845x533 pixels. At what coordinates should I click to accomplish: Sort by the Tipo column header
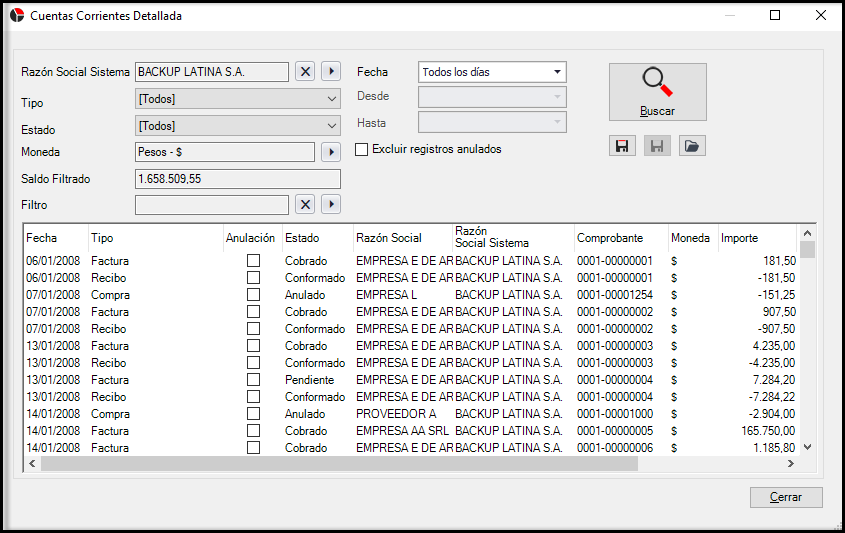coord(156,238)
